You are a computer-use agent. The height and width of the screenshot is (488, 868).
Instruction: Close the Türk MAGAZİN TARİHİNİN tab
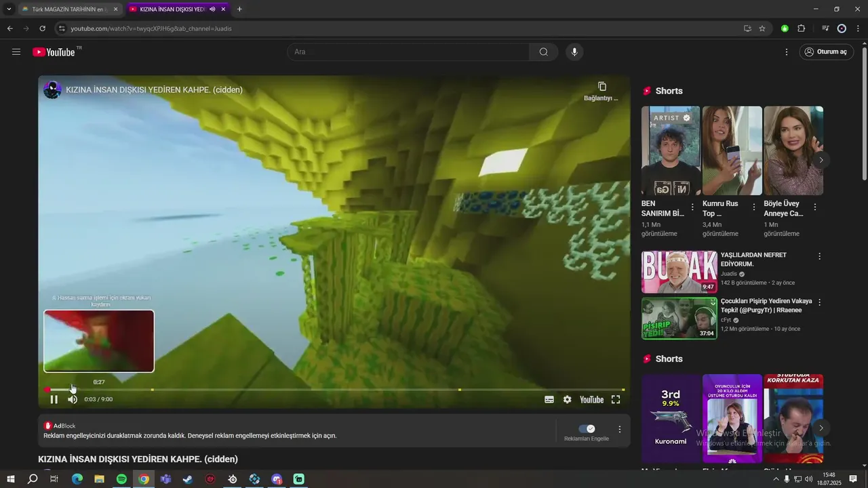tap(115, 9)
